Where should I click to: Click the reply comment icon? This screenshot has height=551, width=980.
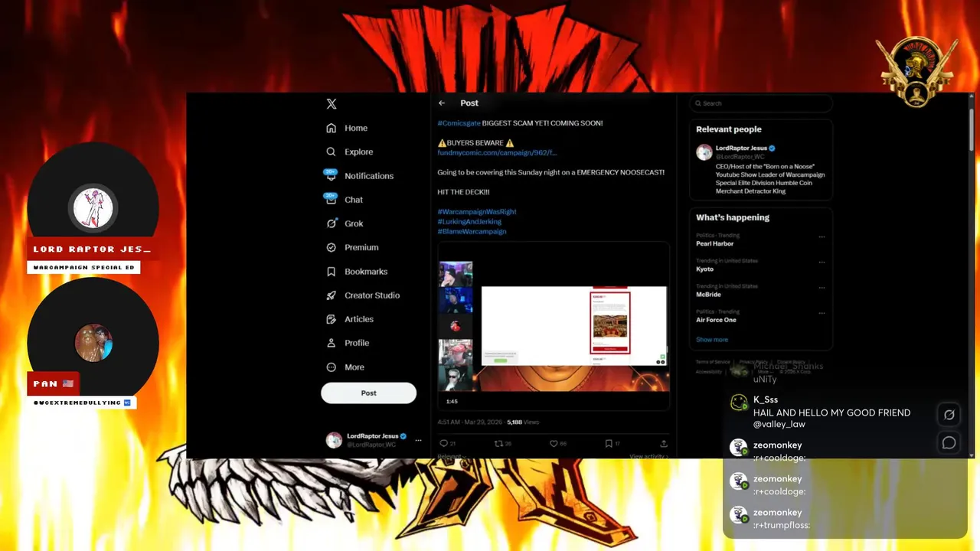coord(443,443)
